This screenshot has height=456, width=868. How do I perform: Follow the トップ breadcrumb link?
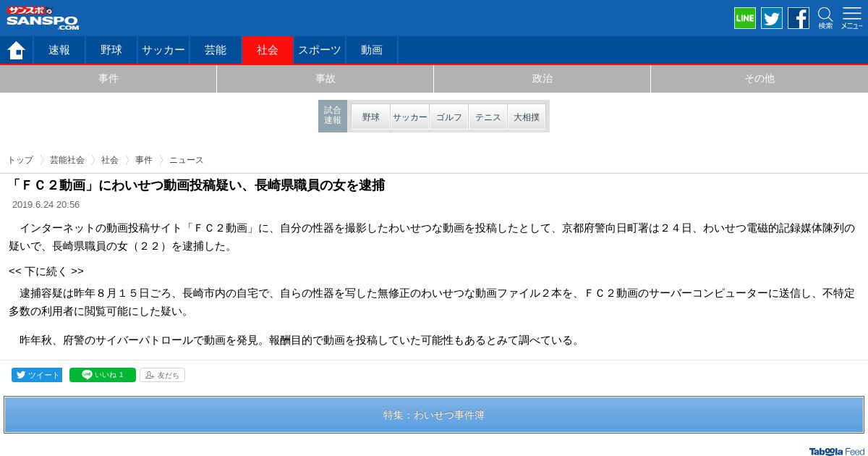[20, 160]
